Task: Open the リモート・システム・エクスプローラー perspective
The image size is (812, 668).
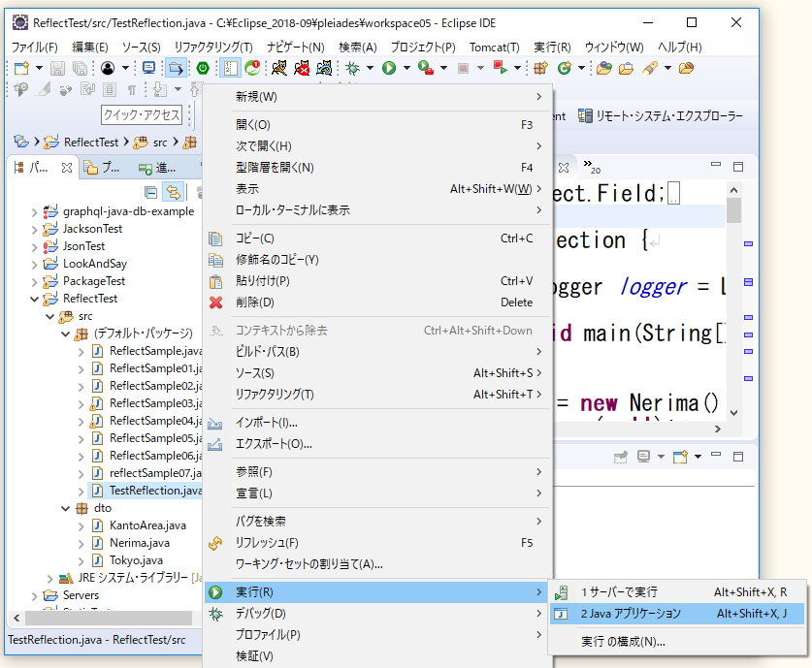Action: tap(661, 116)
